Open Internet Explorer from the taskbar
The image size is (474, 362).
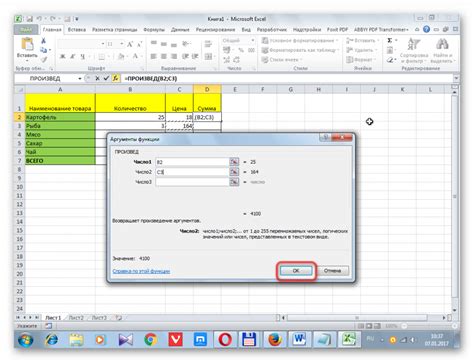pos(52,340)
